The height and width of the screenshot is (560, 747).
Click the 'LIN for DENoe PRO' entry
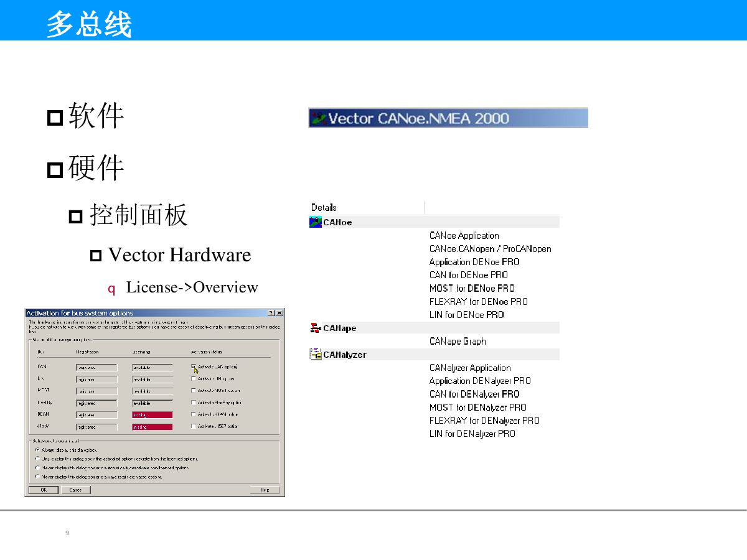pos(467,314)
